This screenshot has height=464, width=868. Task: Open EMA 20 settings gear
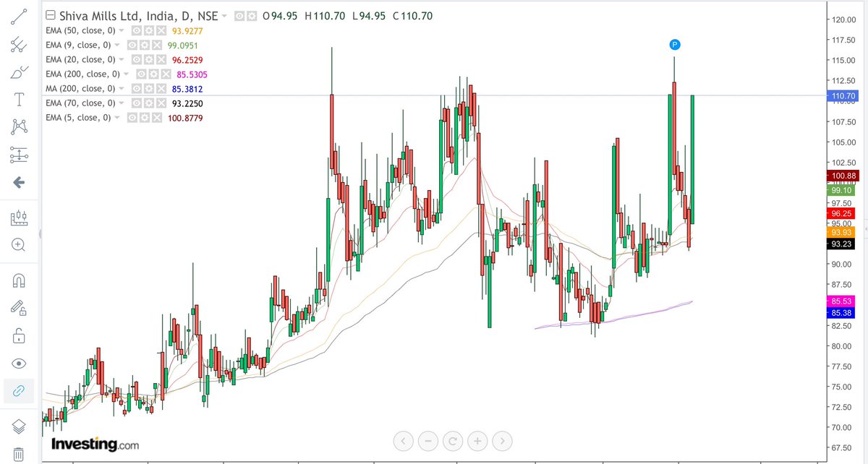tap(149, 59)
